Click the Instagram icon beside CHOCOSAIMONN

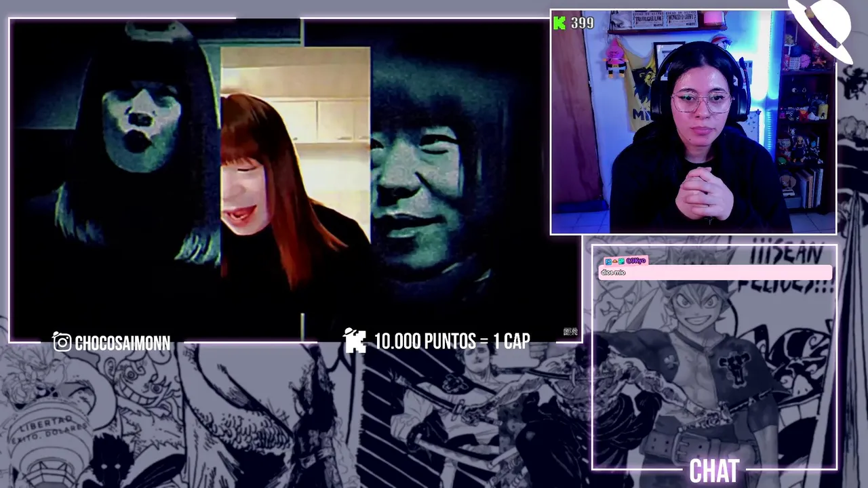[x=62, y=342]
